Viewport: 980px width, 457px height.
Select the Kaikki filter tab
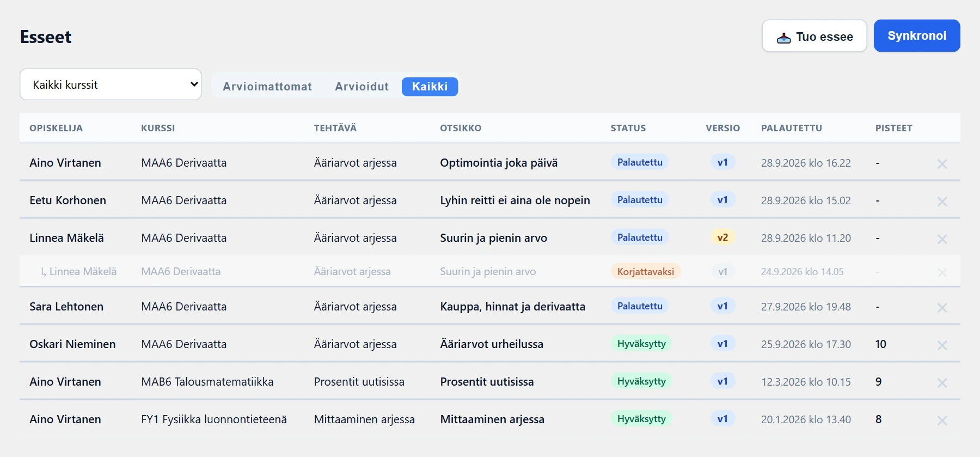430,87
